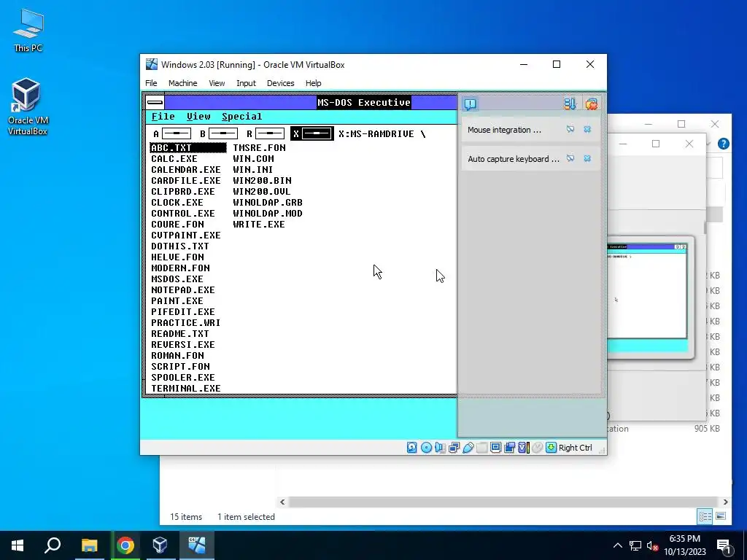747x560 pixels.
Task: Select drive A in MS-DOS Executive
Action: (x=172, y=134)
